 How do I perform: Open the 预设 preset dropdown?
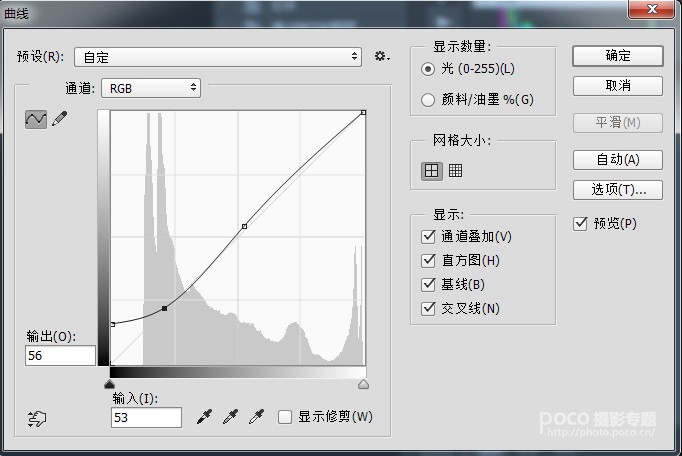pos(218,57)
